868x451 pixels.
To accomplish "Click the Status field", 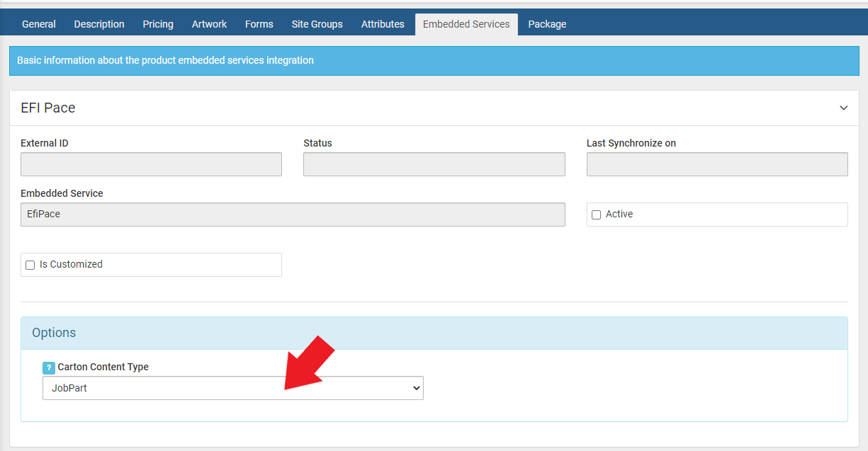I will coord(434,164).
